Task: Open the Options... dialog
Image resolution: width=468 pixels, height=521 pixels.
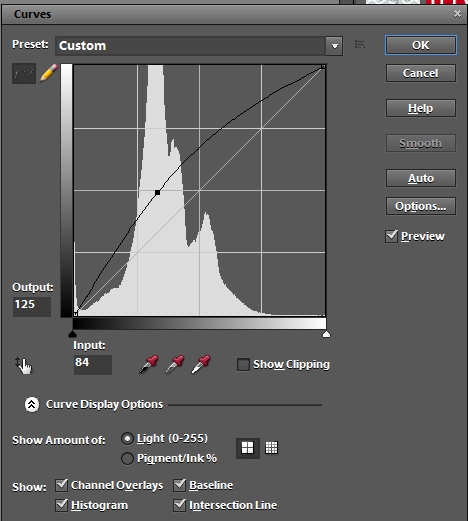Action: pos(421,206)
